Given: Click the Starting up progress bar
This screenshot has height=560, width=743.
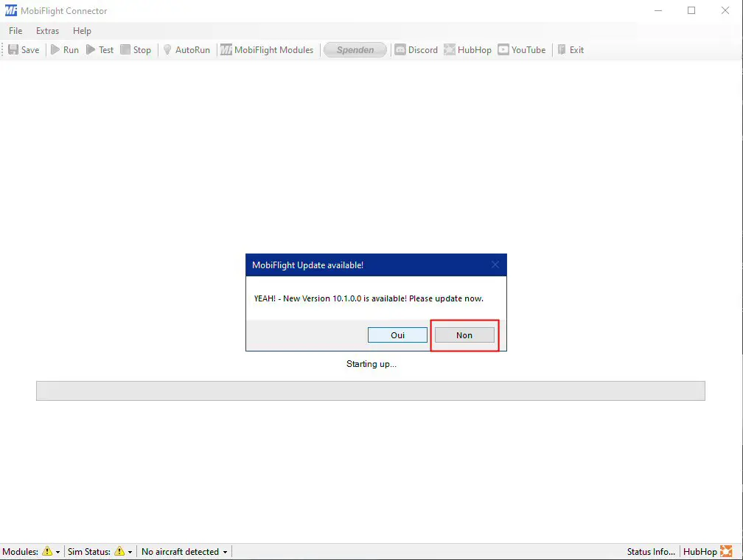Looking at the screenshot, I should 371,391.
